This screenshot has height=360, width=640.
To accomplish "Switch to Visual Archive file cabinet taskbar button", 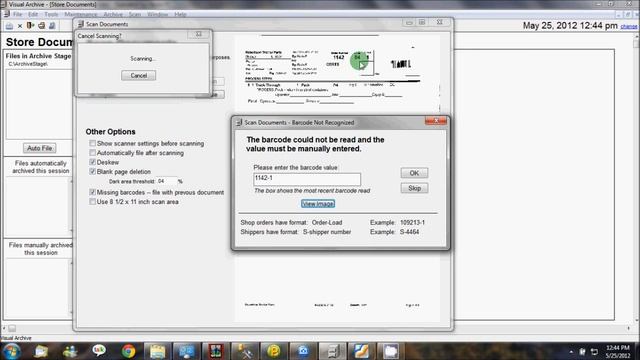I will (332, 351).
